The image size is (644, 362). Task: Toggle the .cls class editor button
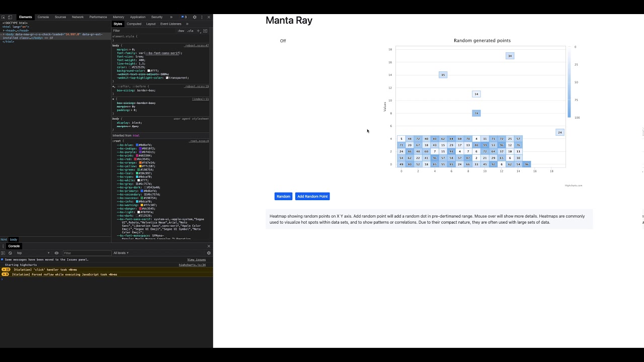pos(190,31)
